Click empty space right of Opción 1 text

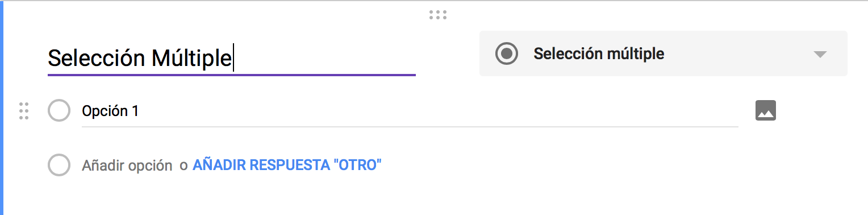click(437, 111)
